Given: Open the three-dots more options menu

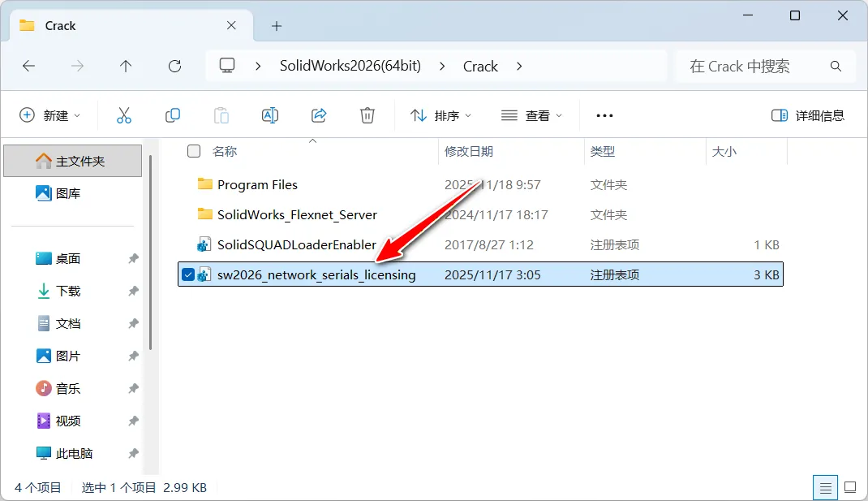Looking at the screenshot, I should [x=604, y=115].
